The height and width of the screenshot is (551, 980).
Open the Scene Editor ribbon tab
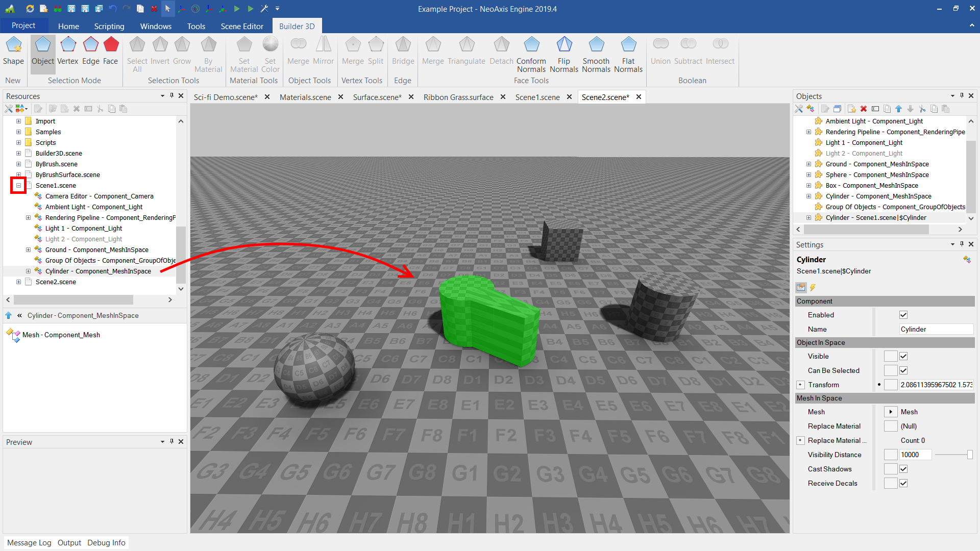pos(242,26)
